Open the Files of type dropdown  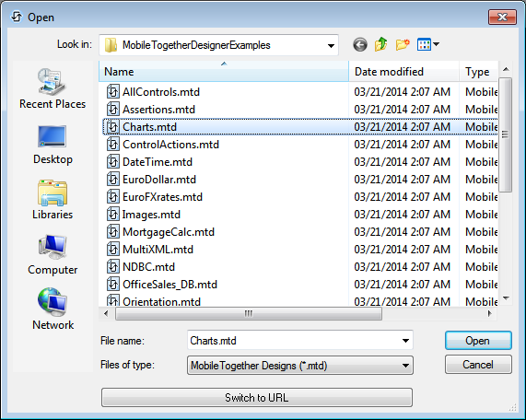[x=300, y=366]
